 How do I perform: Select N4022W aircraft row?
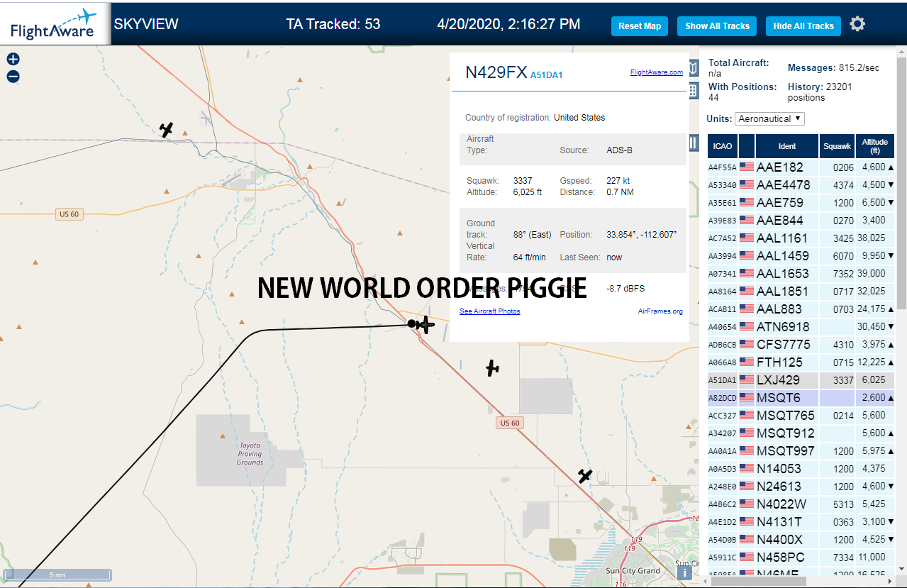[x=801, y=504]
